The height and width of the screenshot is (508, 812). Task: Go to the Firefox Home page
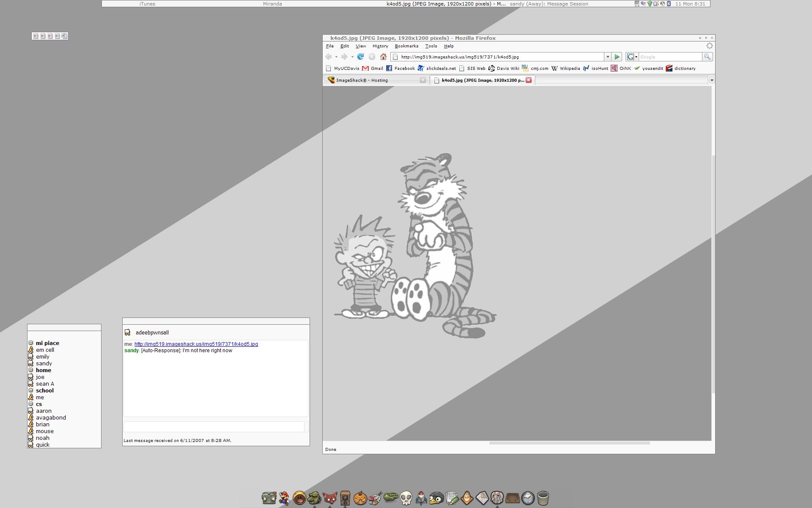(383, 57)
